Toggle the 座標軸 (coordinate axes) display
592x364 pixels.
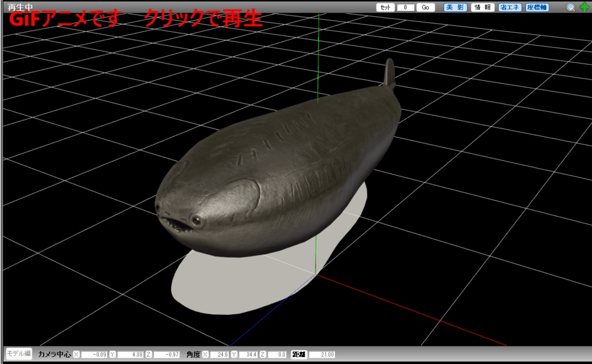(x=536, y=8)
